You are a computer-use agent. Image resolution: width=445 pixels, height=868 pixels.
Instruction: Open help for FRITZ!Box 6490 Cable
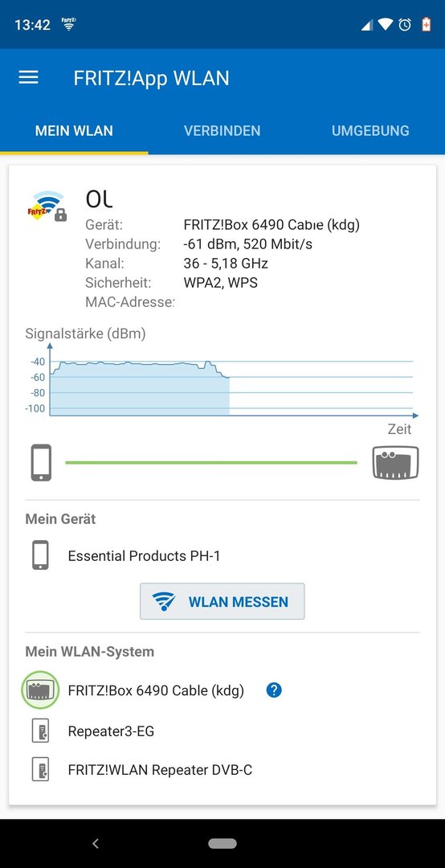pyautogui.click(x=274, y=690)
